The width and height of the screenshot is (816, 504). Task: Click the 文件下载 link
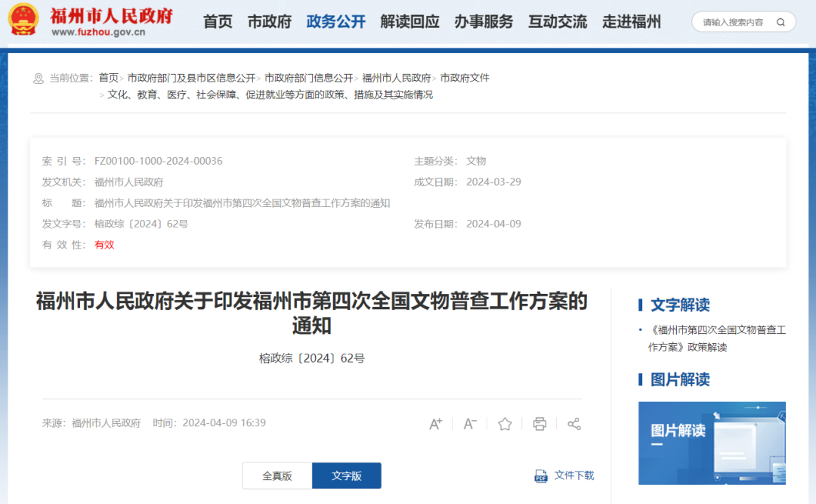574,475
